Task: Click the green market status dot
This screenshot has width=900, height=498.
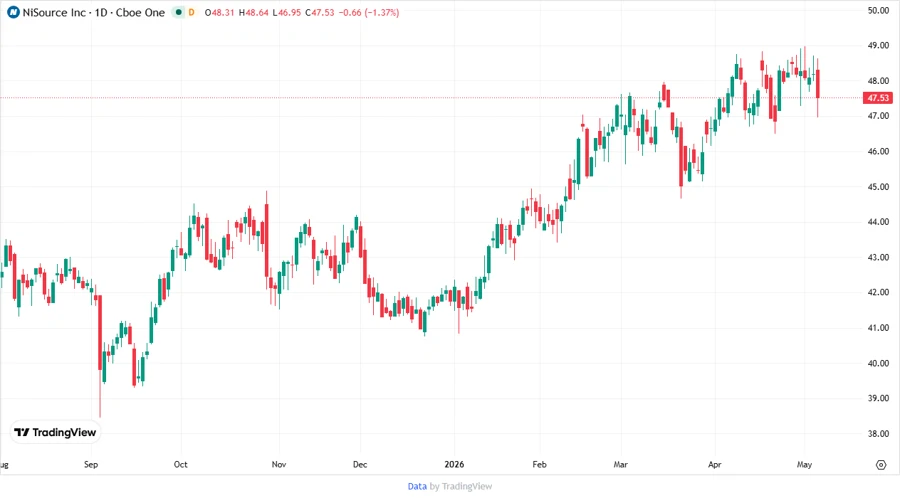Action: pyautogui.click(x=179, y=12)
